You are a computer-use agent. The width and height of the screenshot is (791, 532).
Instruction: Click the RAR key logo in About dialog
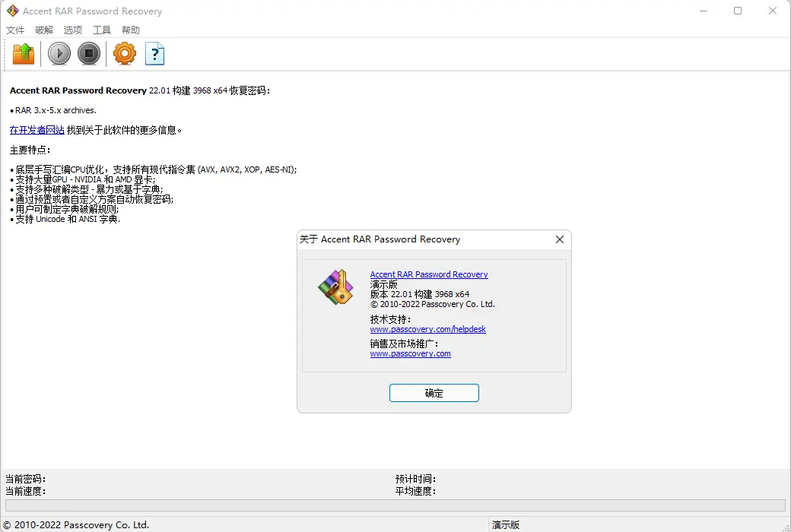[x=336, y=287]
